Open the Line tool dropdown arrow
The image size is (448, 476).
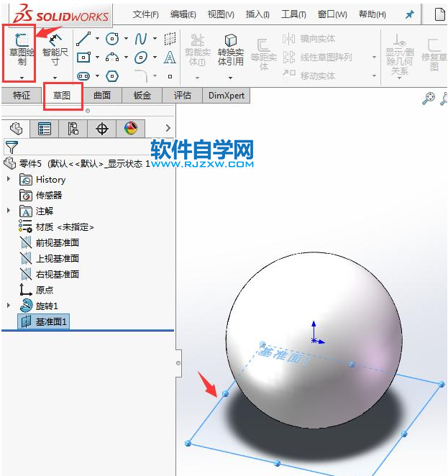[x=97, y=39]
